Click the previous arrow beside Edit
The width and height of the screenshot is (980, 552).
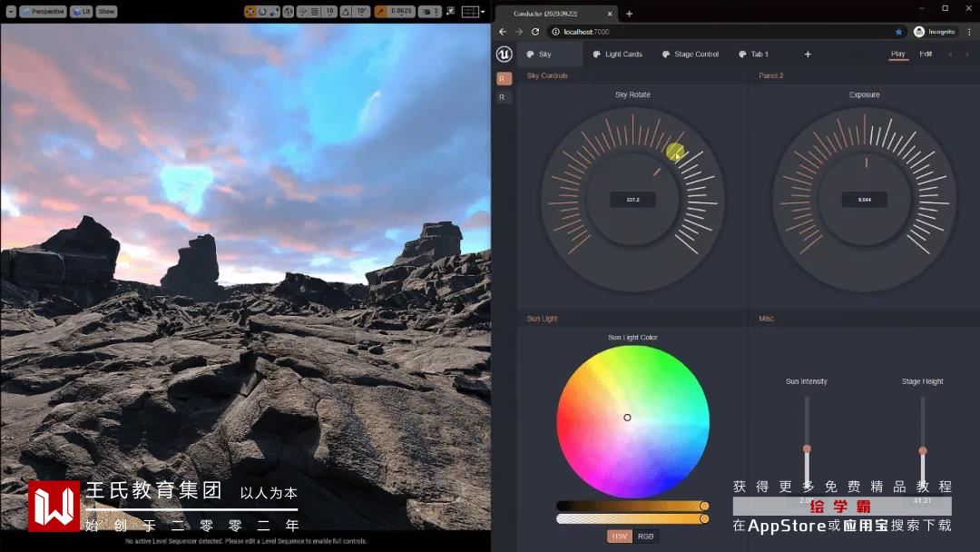point(951,54)
